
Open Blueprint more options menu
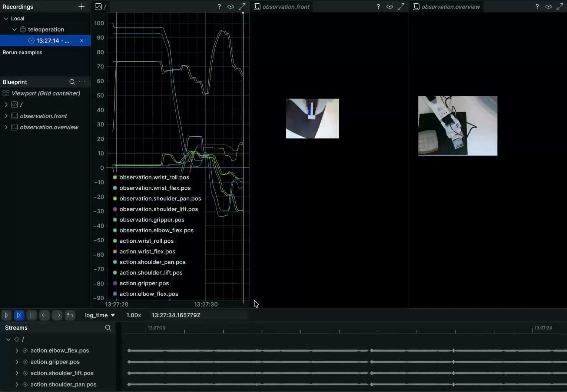[x=82, y=82]
